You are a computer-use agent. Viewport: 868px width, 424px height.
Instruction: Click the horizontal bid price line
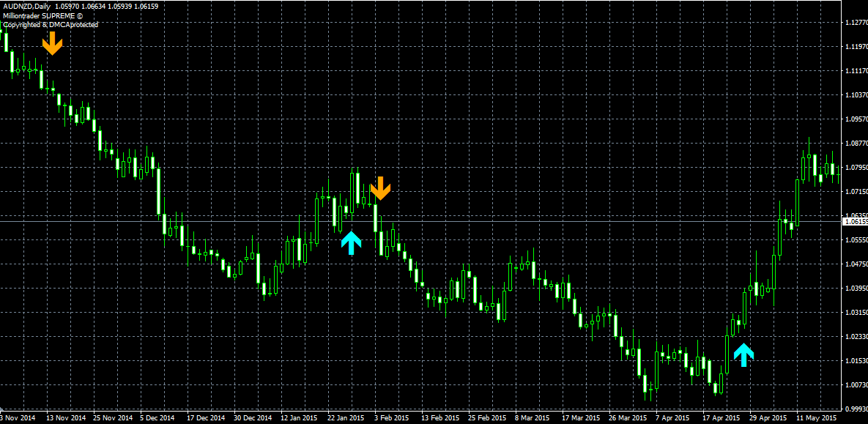pos(420,221)
